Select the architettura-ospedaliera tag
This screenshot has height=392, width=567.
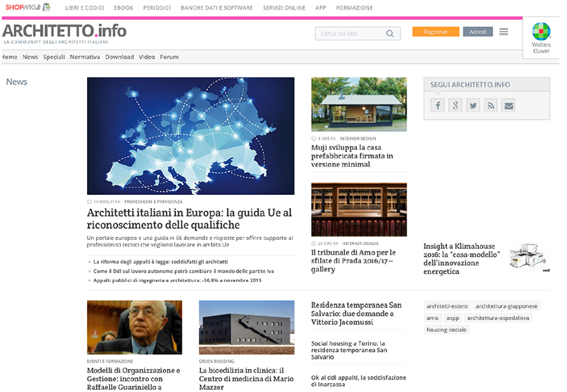[498, 318]
